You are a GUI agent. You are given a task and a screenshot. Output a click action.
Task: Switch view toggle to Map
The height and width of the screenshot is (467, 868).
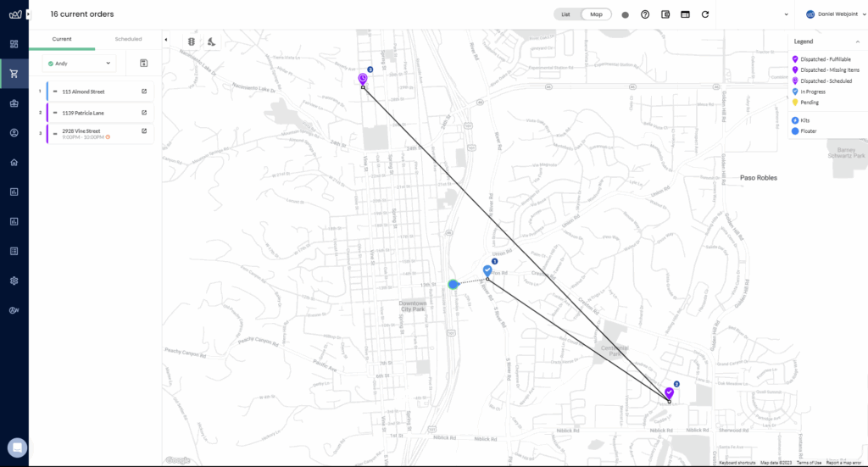pos(596,14)
